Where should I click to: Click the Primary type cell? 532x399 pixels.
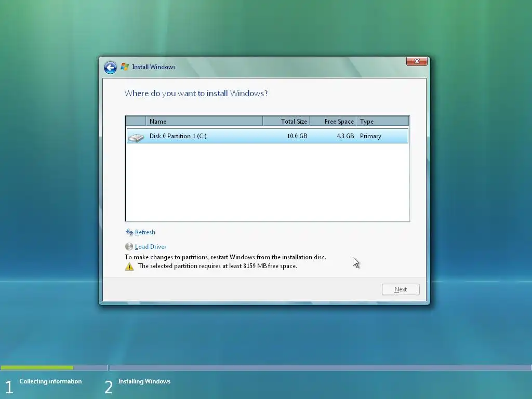tap(370, 136)
